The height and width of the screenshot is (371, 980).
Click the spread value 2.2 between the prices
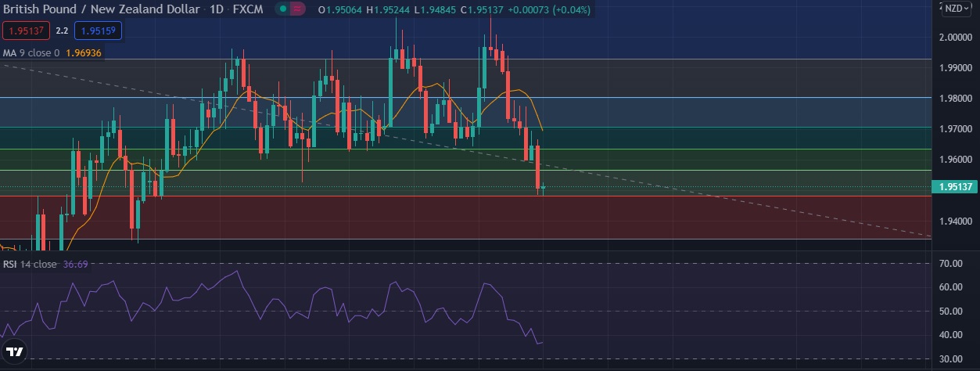[x=63, y=31]
